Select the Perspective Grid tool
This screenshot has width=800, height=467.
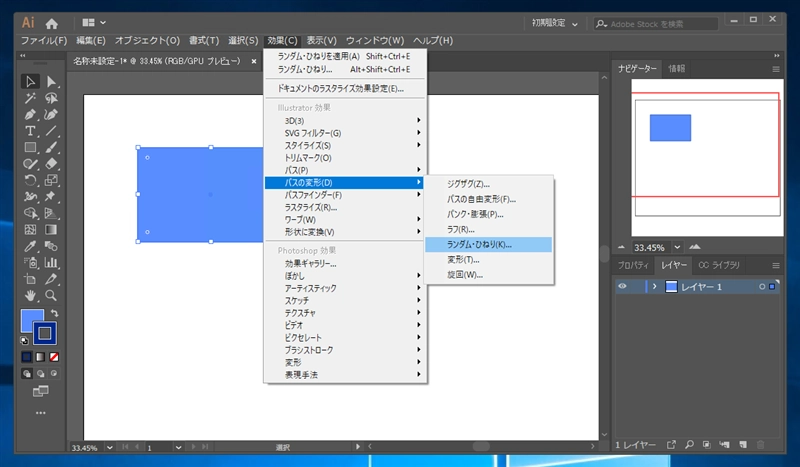tap(51, 213)
